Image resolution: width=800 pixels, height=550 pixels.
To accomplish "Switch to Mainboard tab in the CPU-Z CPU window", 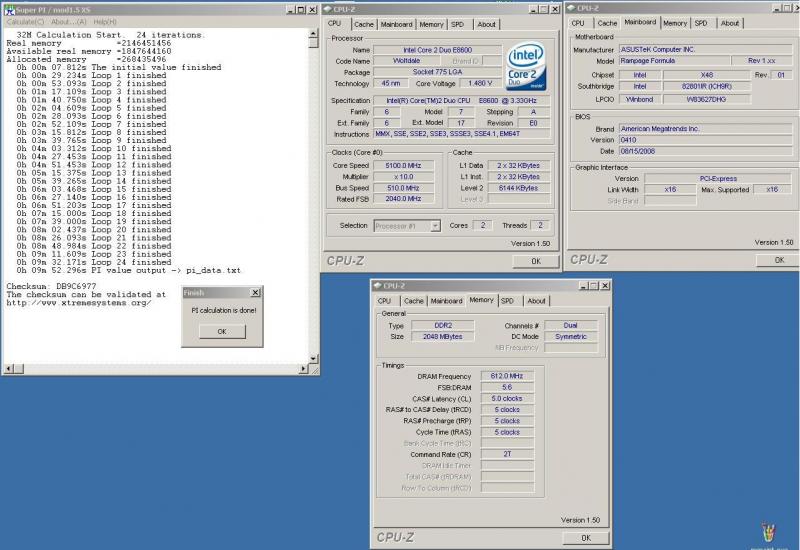I will (396, 24).
